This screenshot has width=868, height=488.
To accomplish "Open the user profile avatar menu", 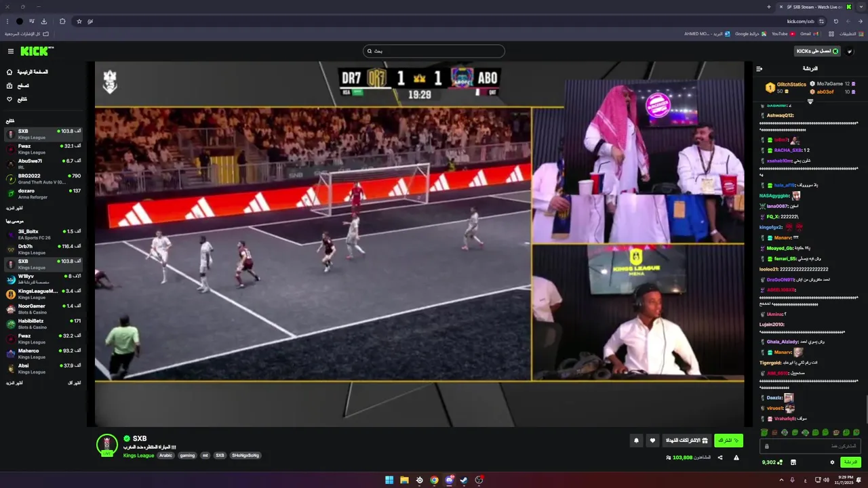I will click(850, 51).
